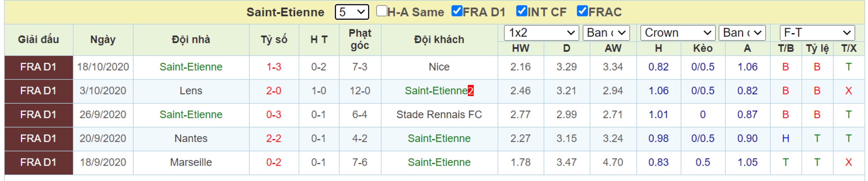Expand the 1x2 odds type dropdown
The width and height of the screenshot is (868, 181).
pos(541,33)
